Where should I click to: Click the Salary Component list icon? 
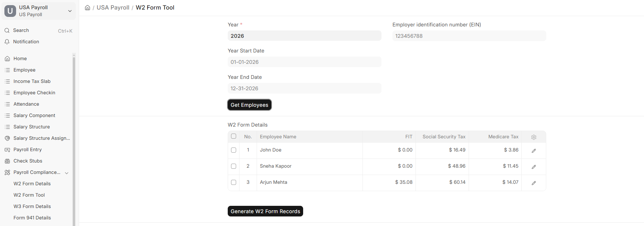[7, 116]
